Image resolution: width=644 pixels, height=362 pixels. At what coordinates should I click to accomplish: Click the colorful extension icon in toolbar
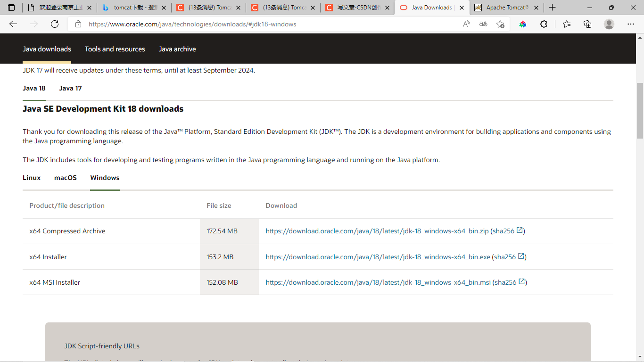523,24
